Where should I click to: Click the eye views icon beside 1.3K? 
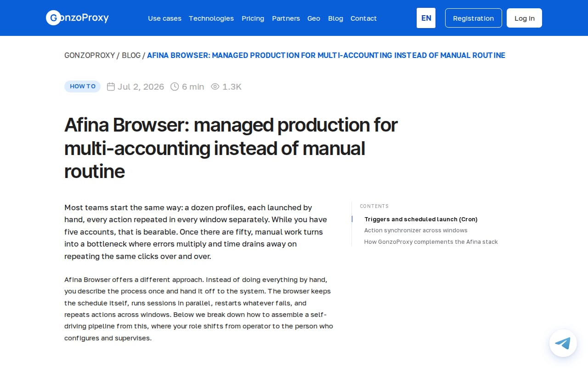tap(215, 86)
